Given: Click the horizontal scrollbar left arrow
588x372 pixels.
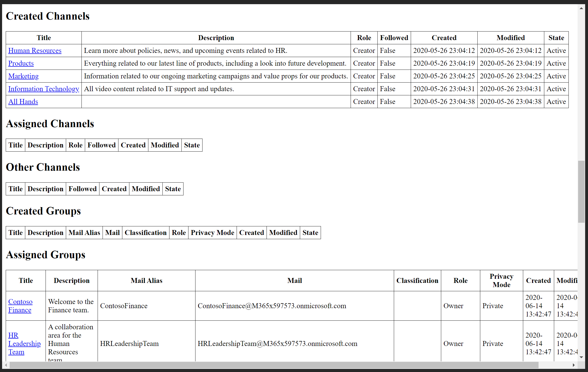Looking at the screenshot, I should (x=6, y=365).
